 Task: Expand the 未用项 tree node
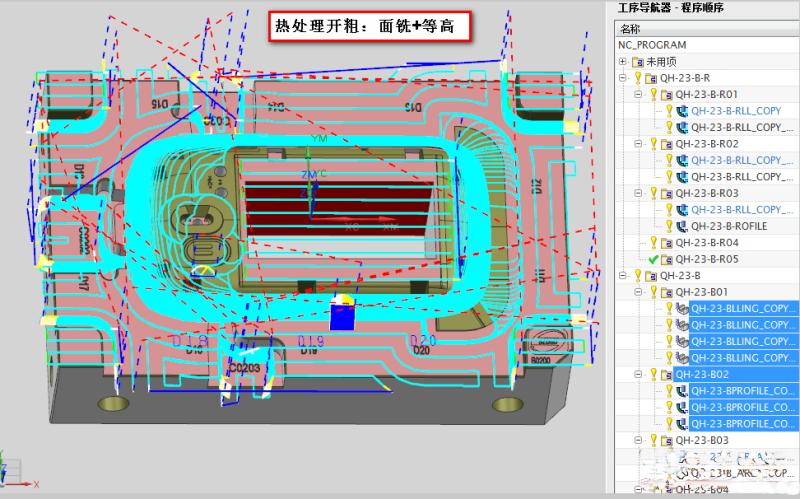pyautogui.click(x=624, y=61)
